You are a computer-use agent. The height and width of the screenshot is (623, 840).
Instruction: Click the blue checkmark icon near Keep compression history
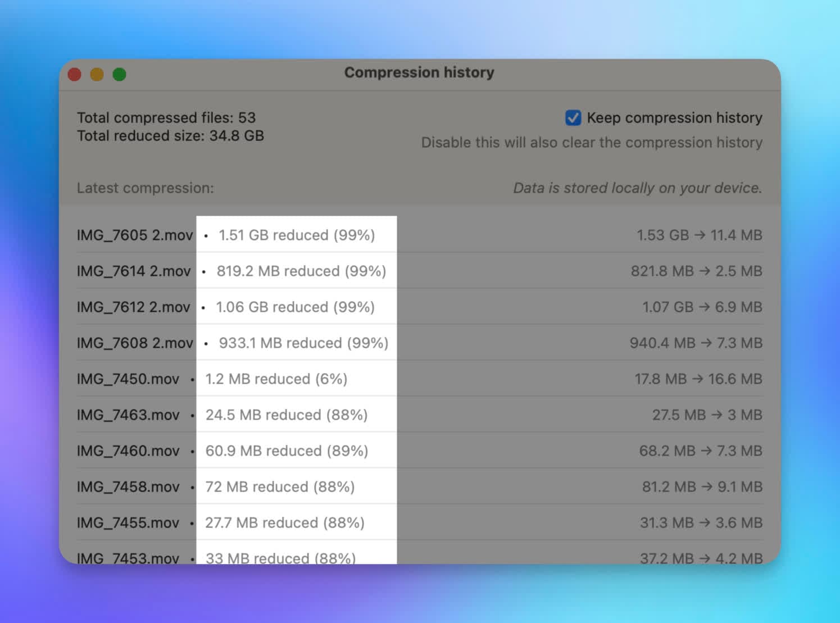(x=573, y=118)
